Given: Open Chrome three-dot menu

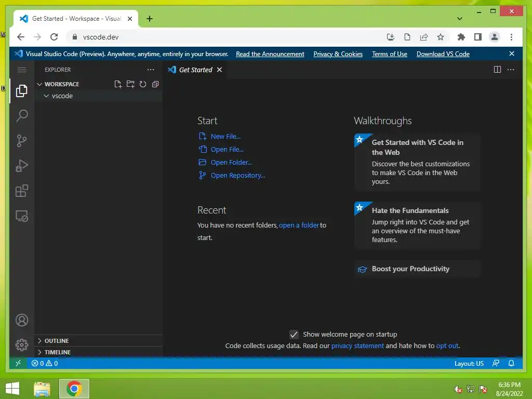Looking at the screenshot, I should click(511, 37).
